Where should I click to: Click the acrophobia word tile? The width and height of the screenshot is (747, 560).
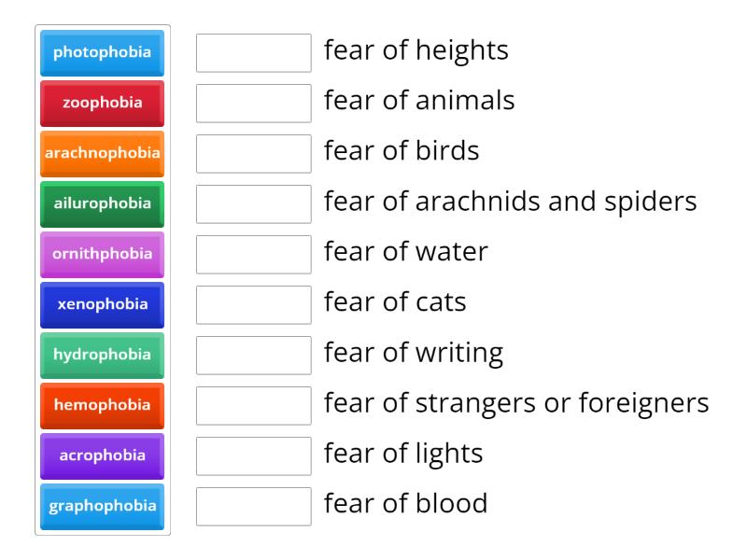coord(102,456)
